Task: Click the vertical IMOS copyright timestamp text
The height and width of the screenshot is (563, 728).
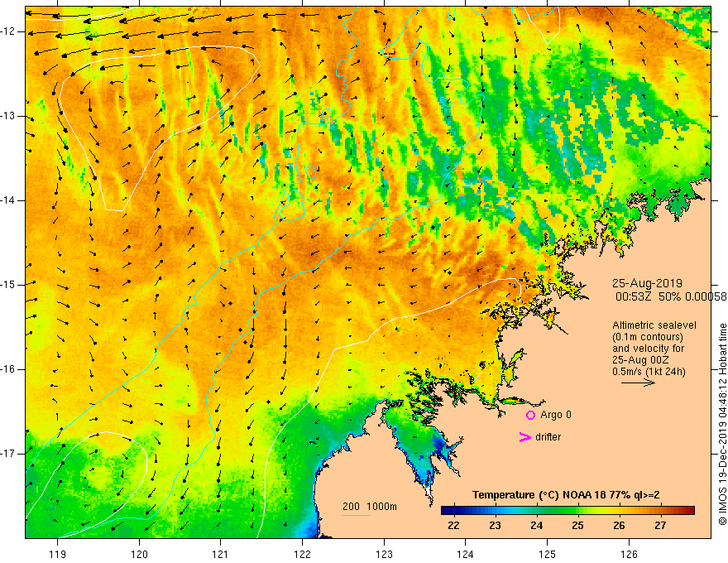Action: tap(722, 425)
